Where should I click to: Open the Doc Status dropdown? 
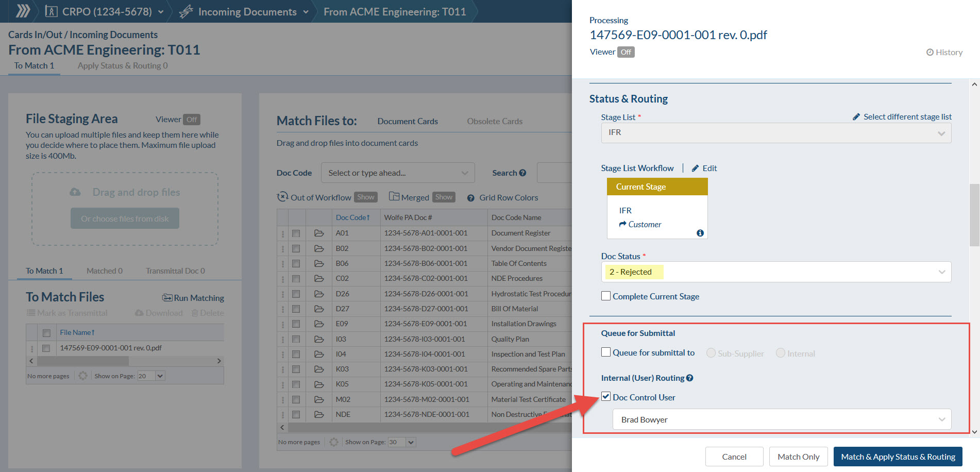click(776, 272)
